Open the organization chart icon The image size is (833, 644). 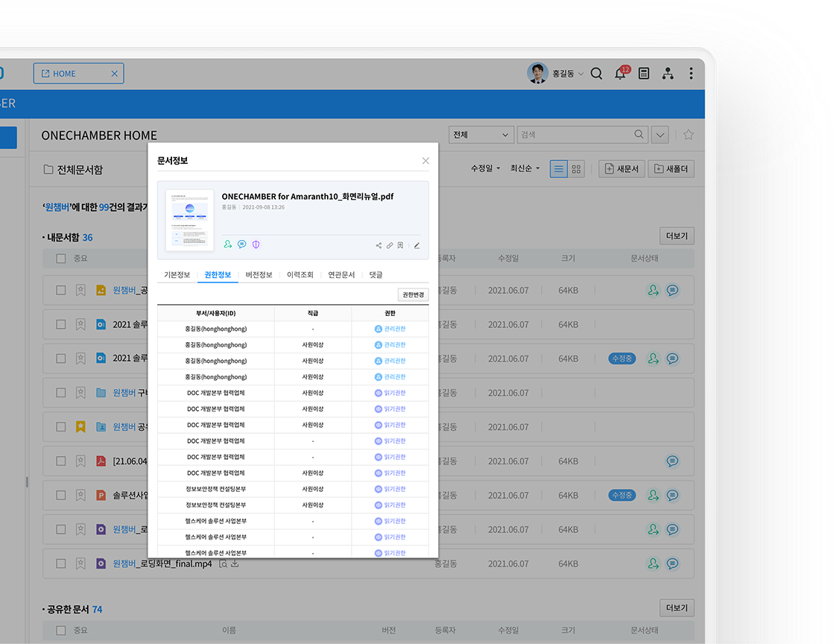pos(668,73)
